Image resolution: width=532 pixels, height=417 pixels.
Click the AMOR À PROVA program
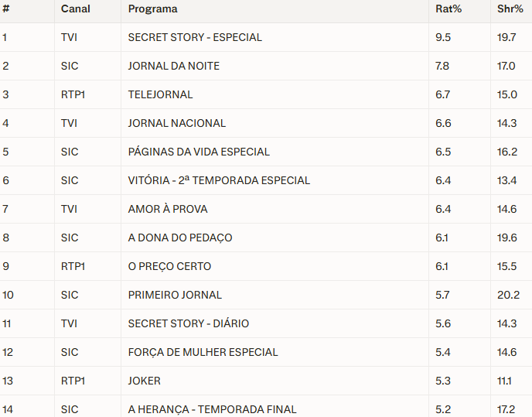pyautogui.click(x=168, y=209)
